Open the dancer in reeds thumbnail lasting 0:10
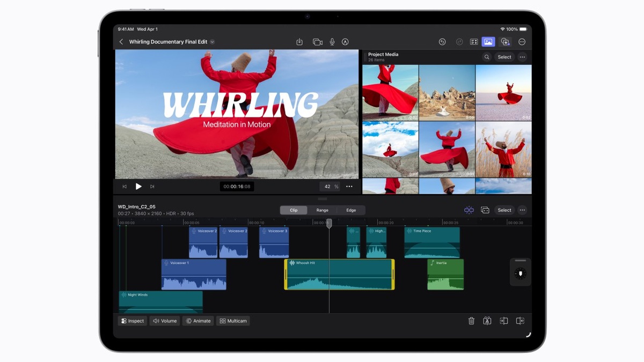 [503, 150]
